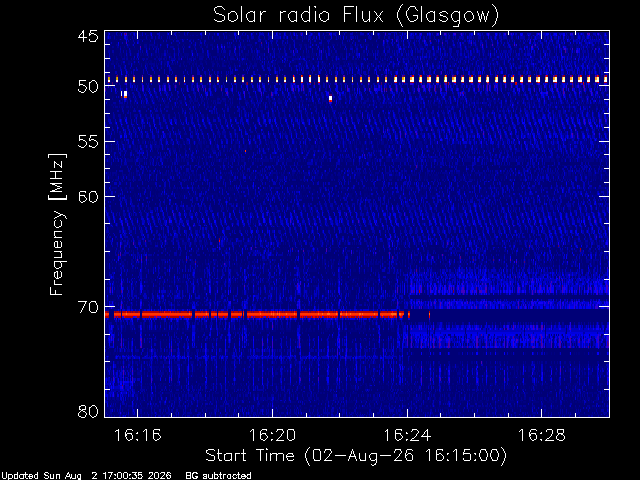Click the 'BG subtracted' label
Screen dimensions: 640x480
point(218,476)
